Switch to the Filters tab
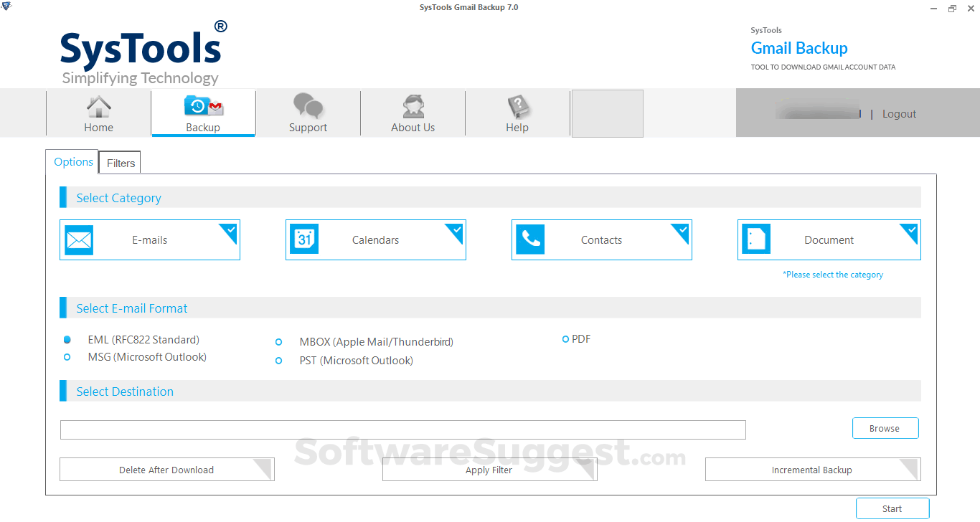This screenshot has height=522, width=980. [x=119, y=163]
